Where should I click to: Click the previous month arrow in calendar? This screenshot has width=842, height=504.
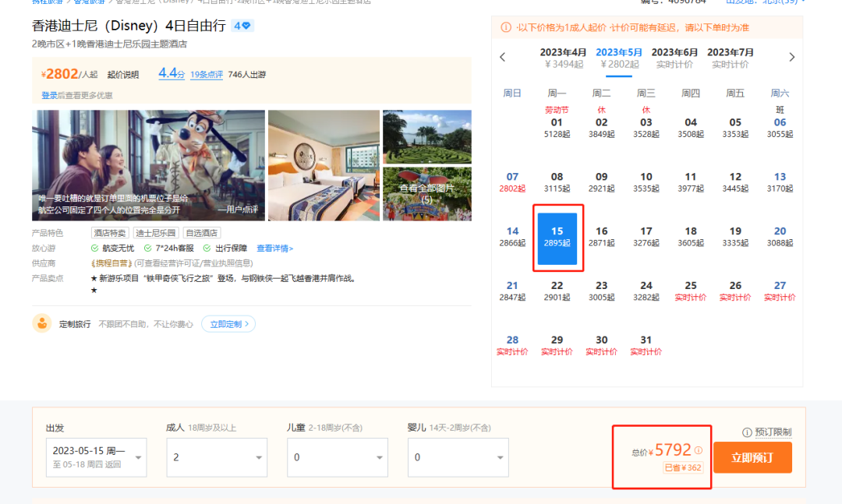pos(503,57)
